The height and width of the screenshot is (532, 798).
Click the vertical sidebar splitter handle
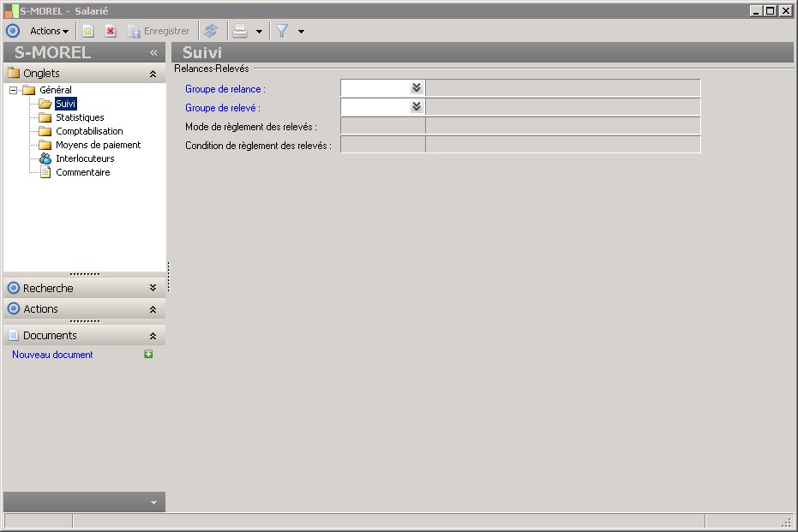tap(169, 277)
